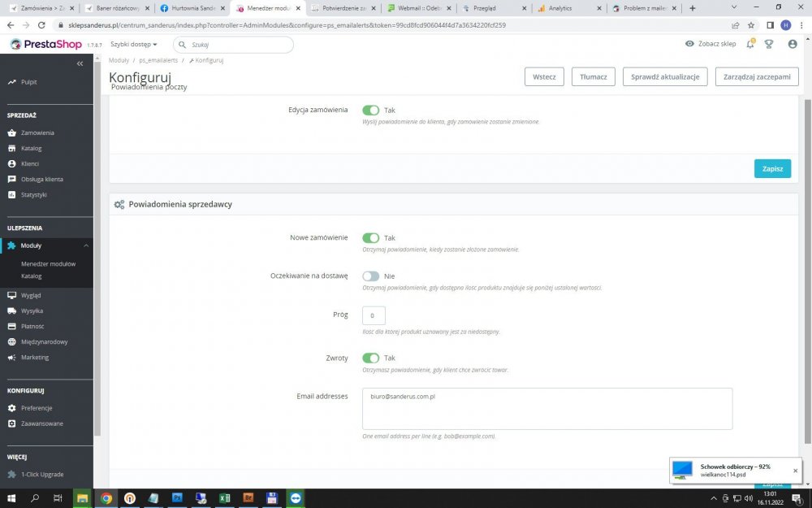Click the Tłumacz button
Viewport: 812px width, 508px height.
pos(594,76)
